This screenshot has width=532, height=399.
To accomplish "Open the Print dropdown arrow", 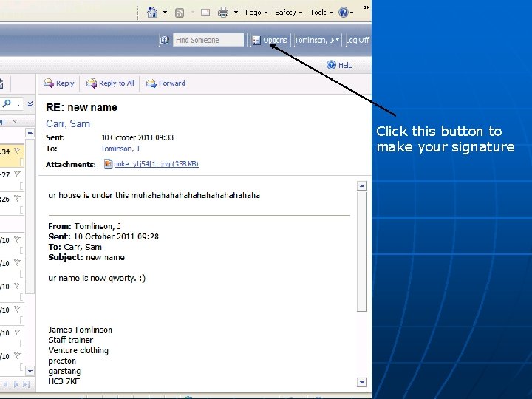I will [x=236, y=13].
